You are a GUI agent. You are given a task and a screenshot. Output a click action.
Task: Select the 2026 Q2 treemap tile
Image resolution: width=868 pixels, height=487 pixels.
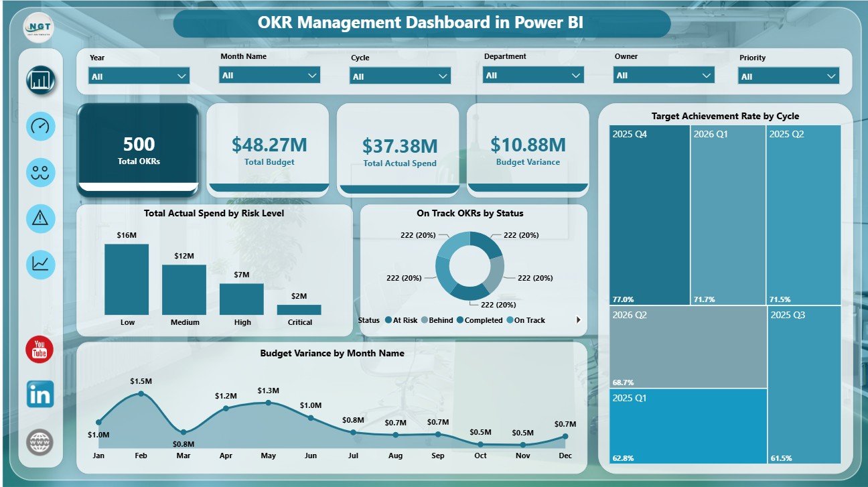tap(689, 347)
